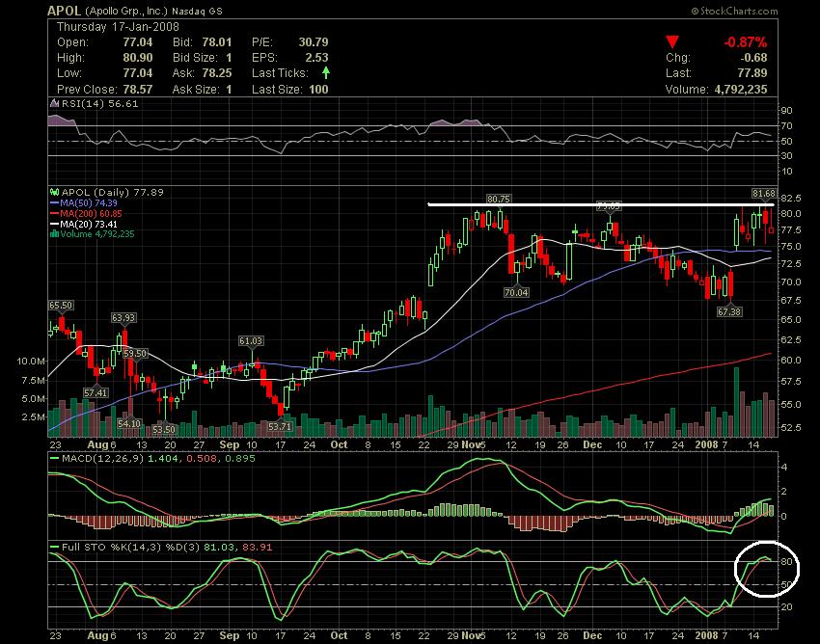Click the MA(50) 74.39 legend text
Image resolution: width=820 pixels, height=644 pixels.
[89, 202]
